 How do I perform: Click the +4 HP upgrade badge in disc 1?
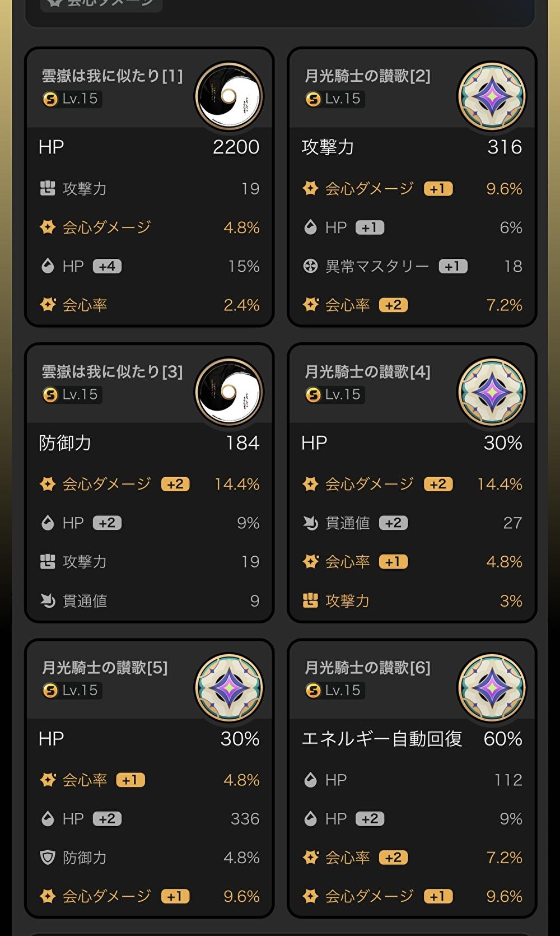(x=107, y=266)
